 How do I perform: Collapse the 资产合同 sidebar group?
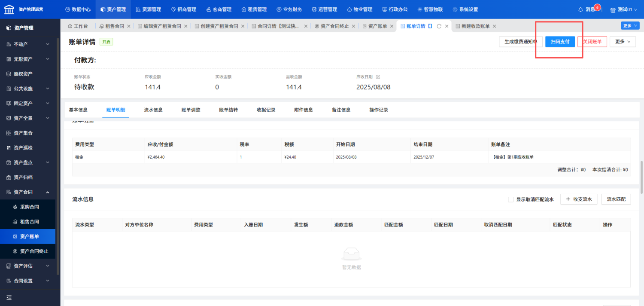coord(28,192)
